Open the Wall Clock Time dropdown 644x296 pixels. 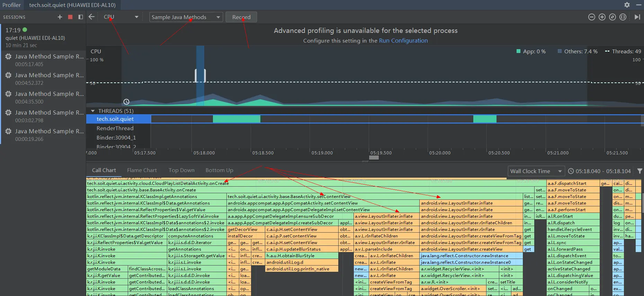pyautogui.click(x=536, y=171)
